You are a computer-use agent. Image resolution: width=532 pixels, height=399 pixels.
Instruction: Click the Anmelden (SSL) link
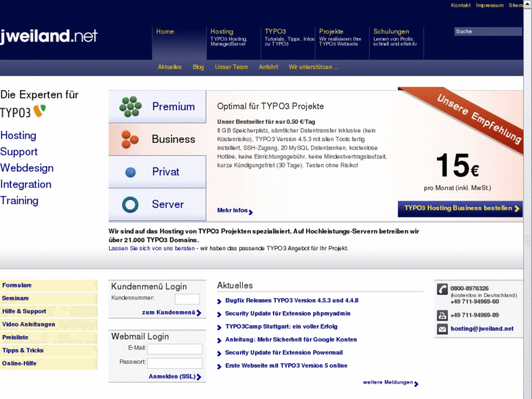point(173,376)
